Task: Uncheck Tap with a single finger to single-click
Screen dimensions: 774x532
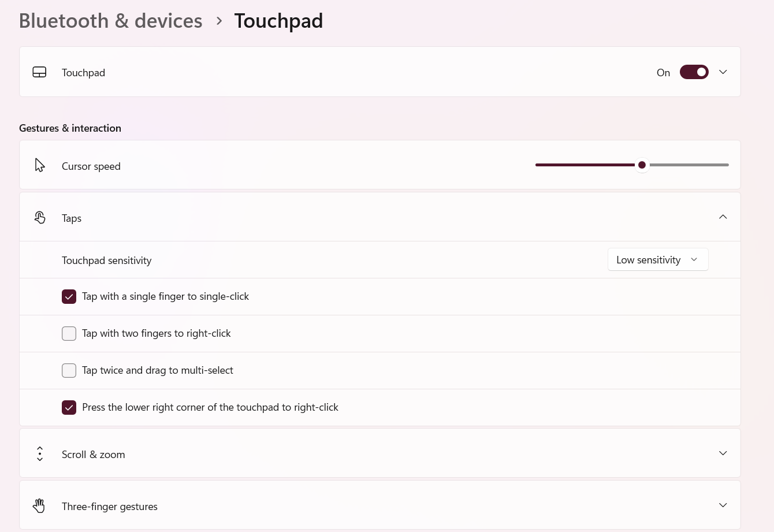Action: 69,297
